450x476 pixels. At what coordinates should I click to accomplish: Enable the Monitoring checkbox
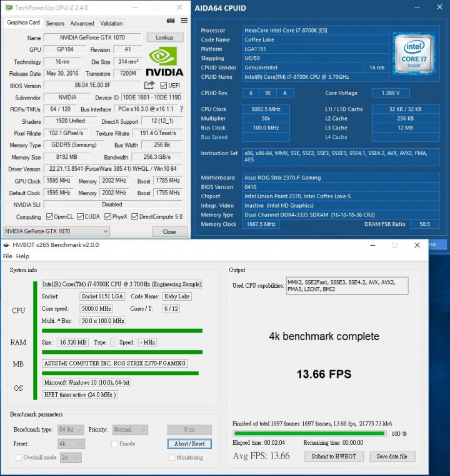coord(172,457)
